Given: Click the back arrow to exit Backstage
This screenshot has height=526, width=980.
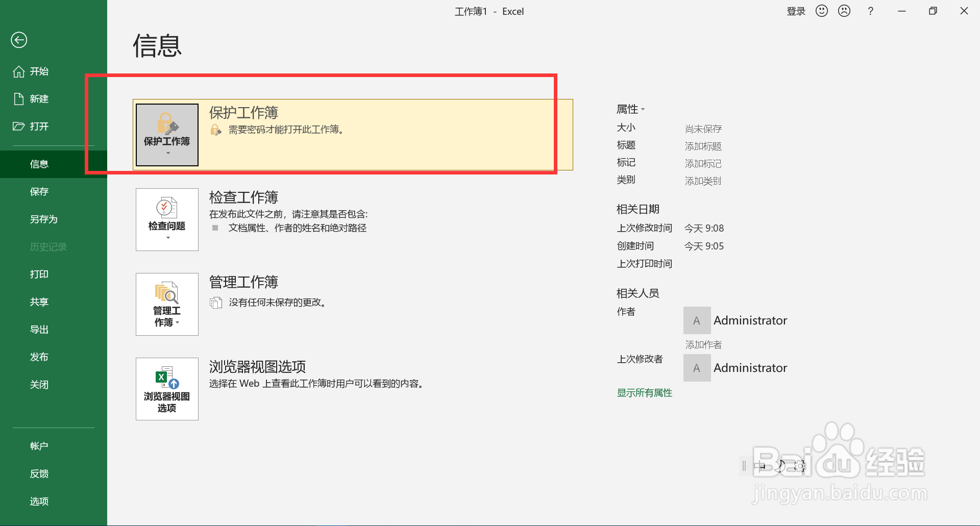Looking at the screenshot, I should coord(19,40).
